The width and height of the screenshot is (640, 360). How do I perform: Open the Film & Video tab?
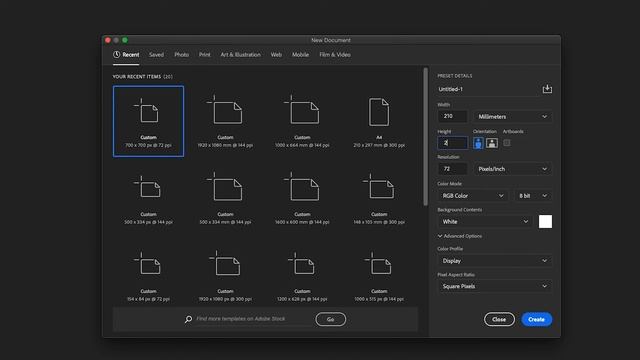[x=335, y=55]
